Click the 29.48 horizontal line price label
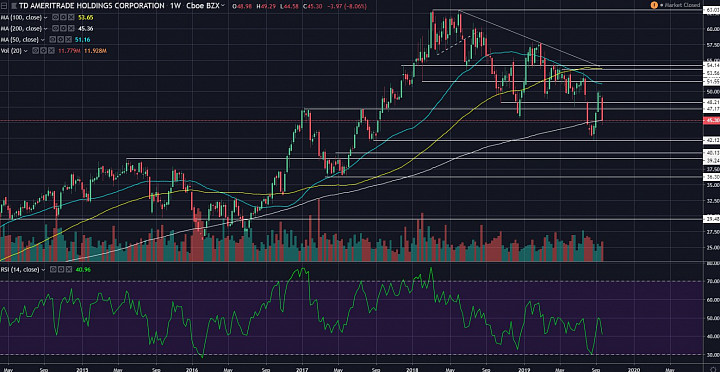 [711, 220]
